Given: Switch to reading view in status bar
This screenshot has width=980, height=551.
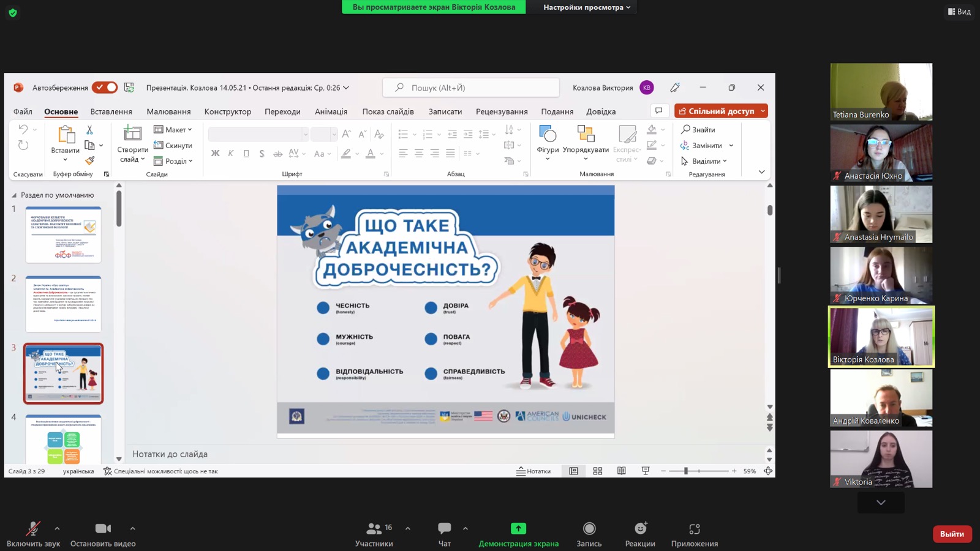Looking at the screenshot, I should (621, 471).
